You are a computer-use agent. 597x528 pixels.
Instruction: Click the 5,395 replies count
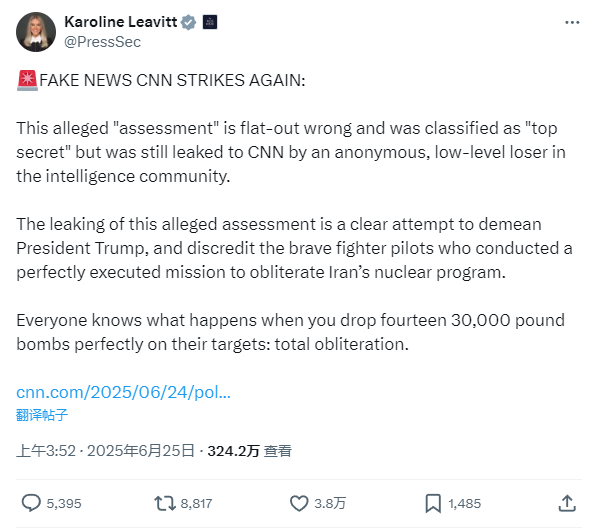tap(64, 504)
